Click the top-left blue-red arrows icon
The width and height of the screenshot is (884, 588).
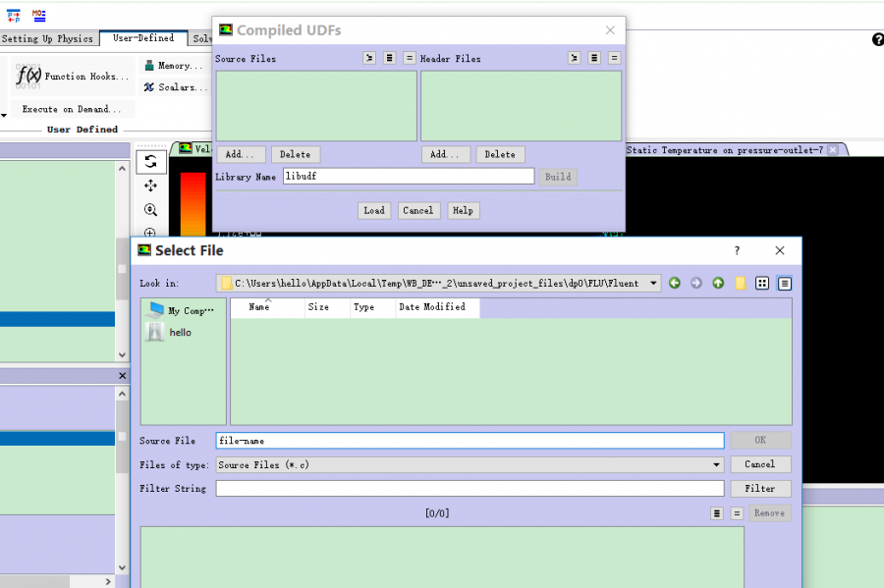(14, 16)
